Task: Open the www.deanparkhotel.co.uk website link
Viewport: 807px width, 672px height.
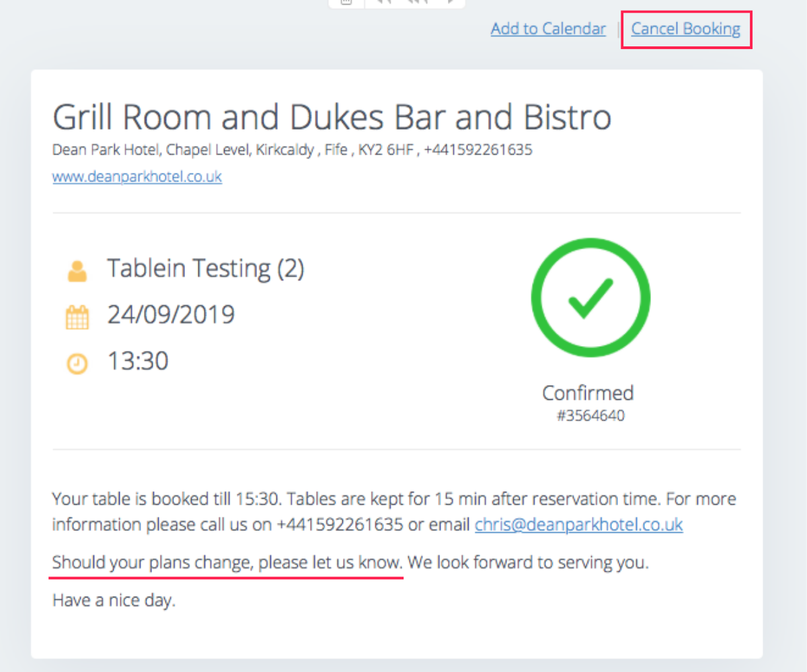Action: 137,177
